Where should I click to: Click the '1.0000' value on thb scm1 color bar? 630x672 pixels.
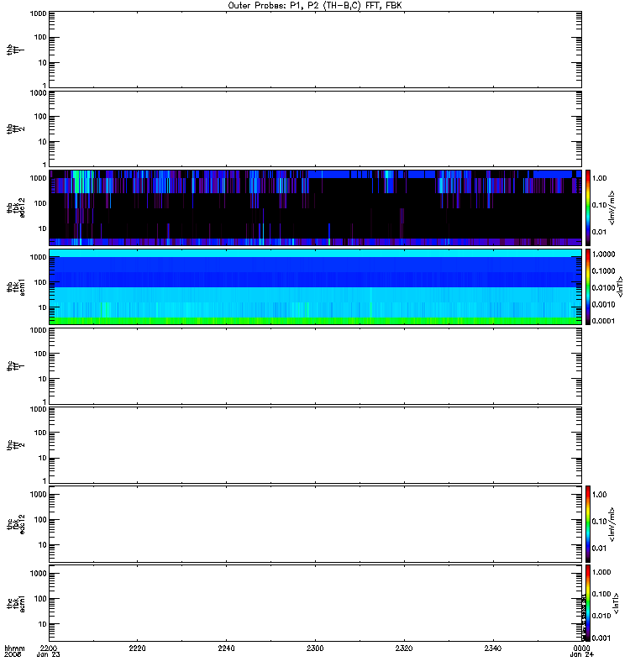(x=603, y=255)
